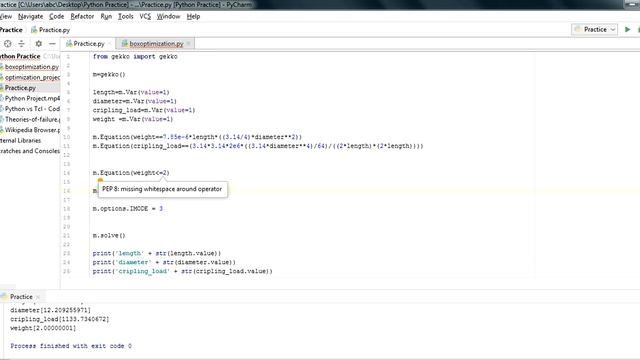Close the Practice run tool tab
This screenshot has height=360, width=640.
[38, 297]
